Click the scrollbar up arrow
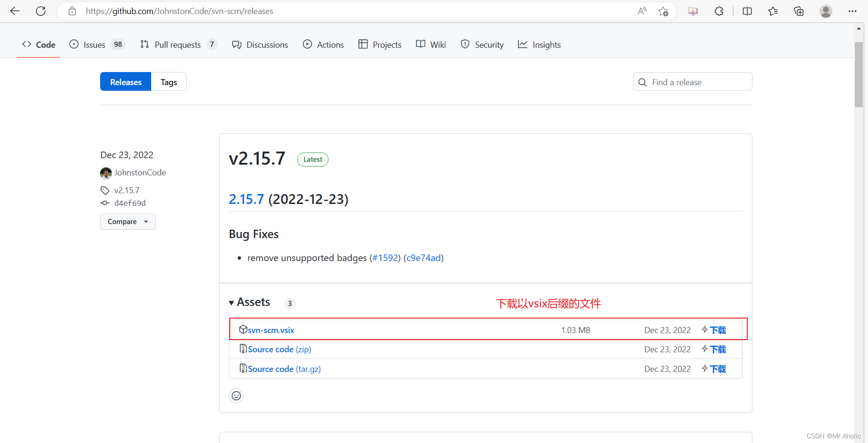 [x=859, y=28]
